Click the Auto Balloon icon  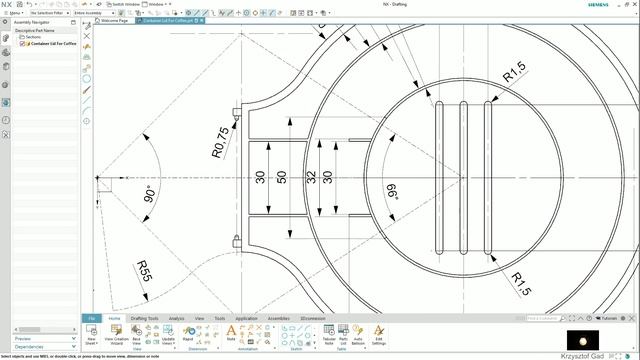[x=358, y=334]
